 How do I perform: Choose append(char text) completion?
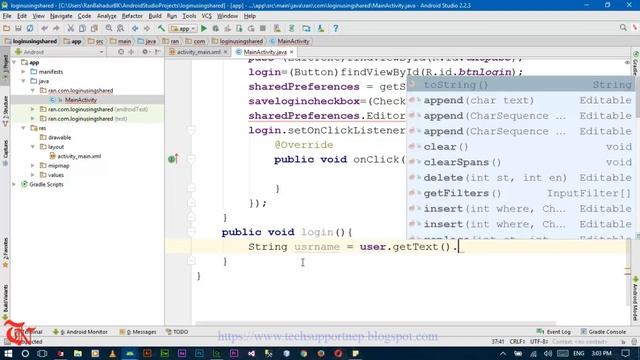coord(521,100)
